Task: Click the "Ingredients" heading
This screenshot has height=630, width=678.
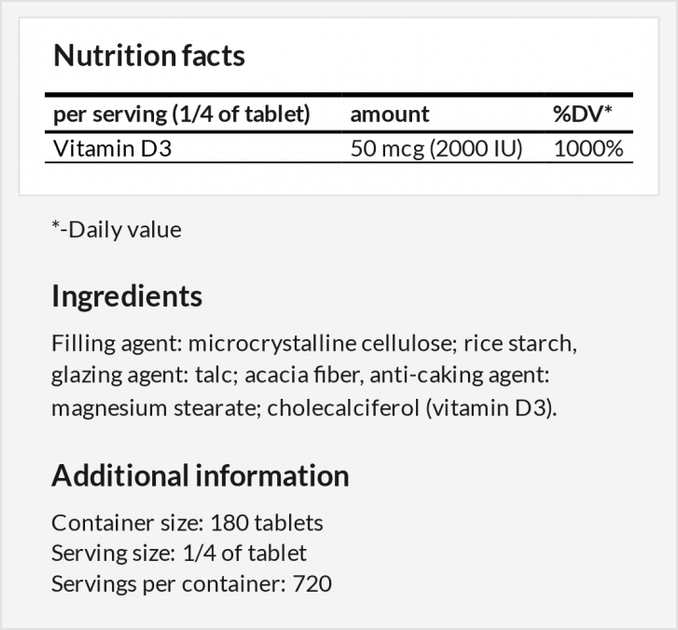Action: pos(126,296)
